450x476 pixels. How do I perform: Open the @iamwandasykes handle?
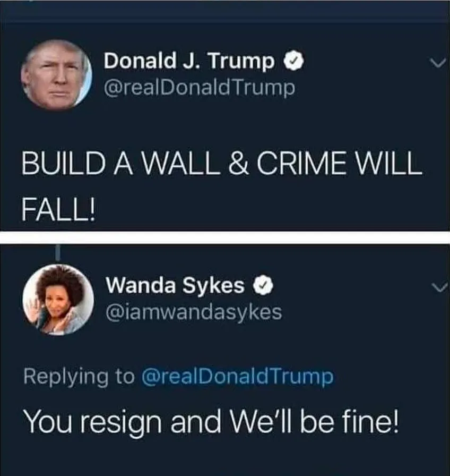tap(194, 312)
